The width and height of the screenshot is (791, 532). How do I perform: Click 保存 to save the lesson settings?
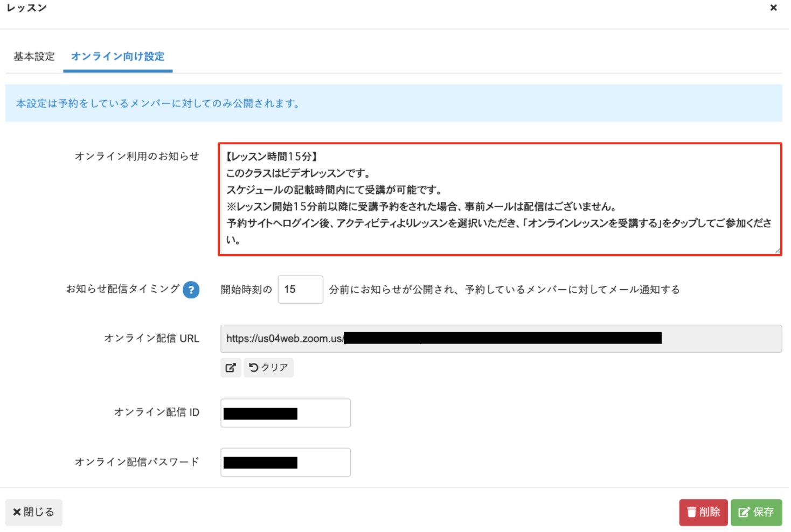(x=757, y=512)
